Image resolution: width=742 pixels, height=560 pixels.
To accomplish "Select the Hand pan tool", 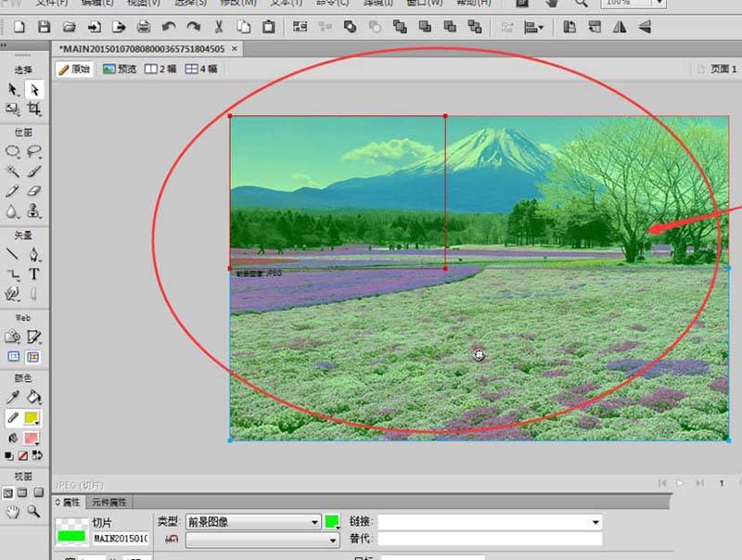I will coord(13,511).
